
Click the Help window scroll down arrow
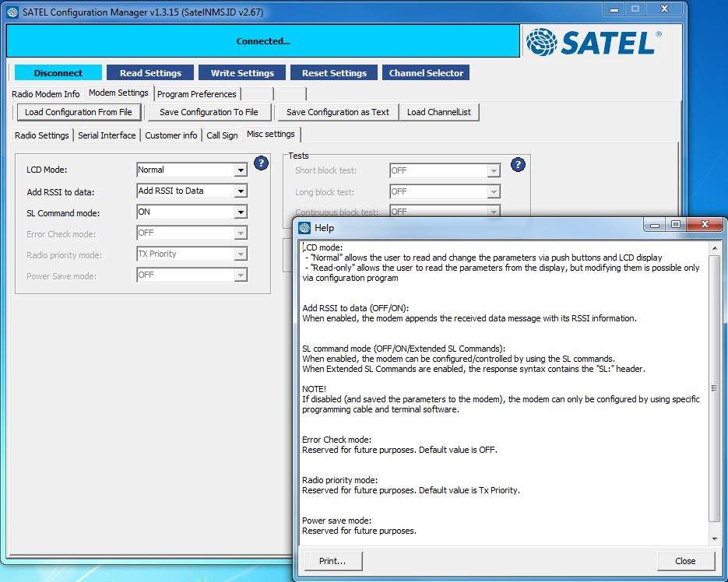[x=715, y=539]
